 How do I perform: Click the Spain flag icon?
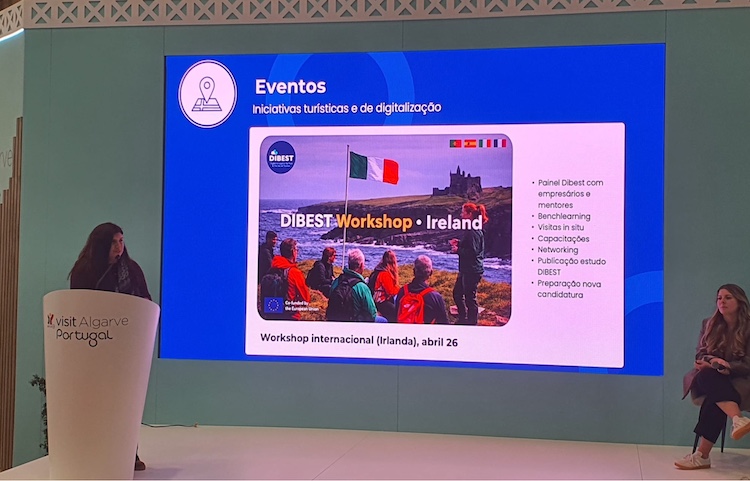coord(470,143)
